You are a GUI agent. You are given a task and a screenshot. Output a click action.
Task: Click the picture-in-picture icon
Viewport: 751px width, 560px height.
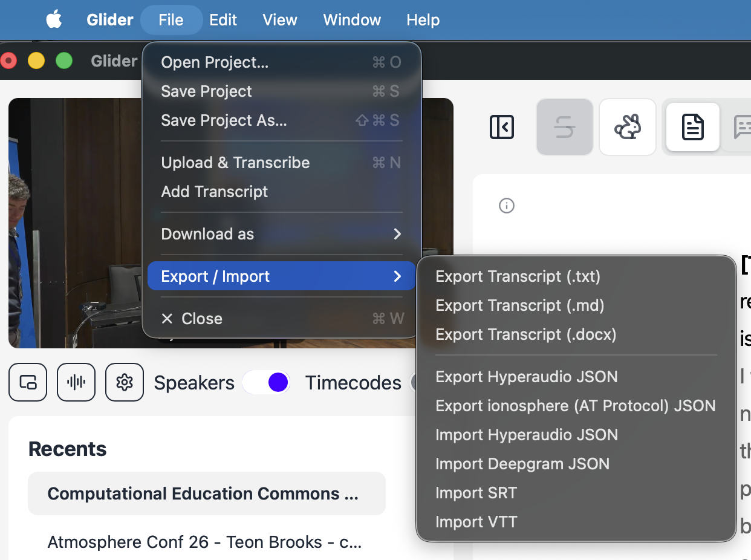coord(28,382)
